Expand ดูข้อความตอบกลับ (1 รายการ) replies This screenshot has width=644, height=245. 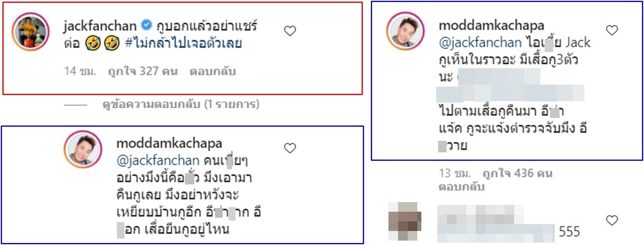tap(181, 105)
